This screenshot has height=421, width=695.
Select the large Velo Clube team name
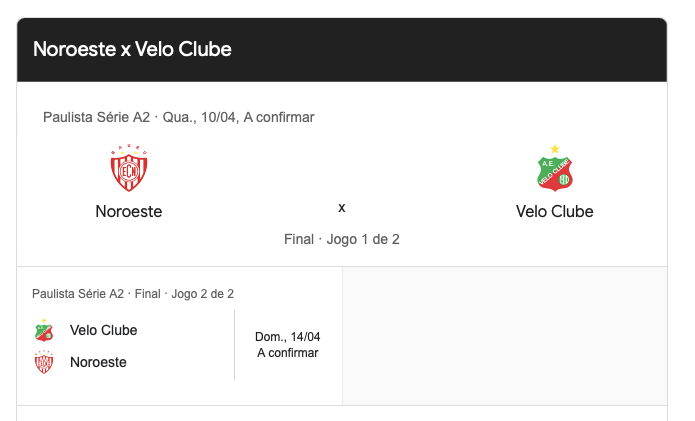click(554, 212)
